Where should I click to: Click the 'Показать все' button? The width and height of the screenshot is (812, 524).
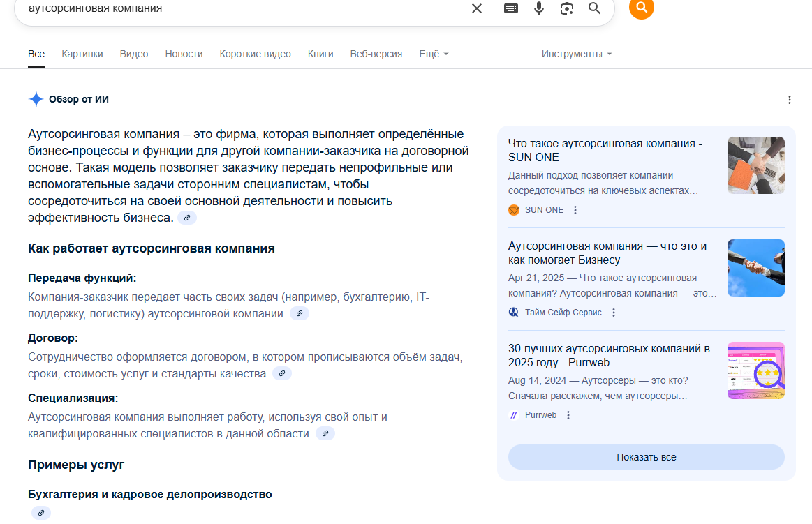pyautogui.click(x=647, y=457)
